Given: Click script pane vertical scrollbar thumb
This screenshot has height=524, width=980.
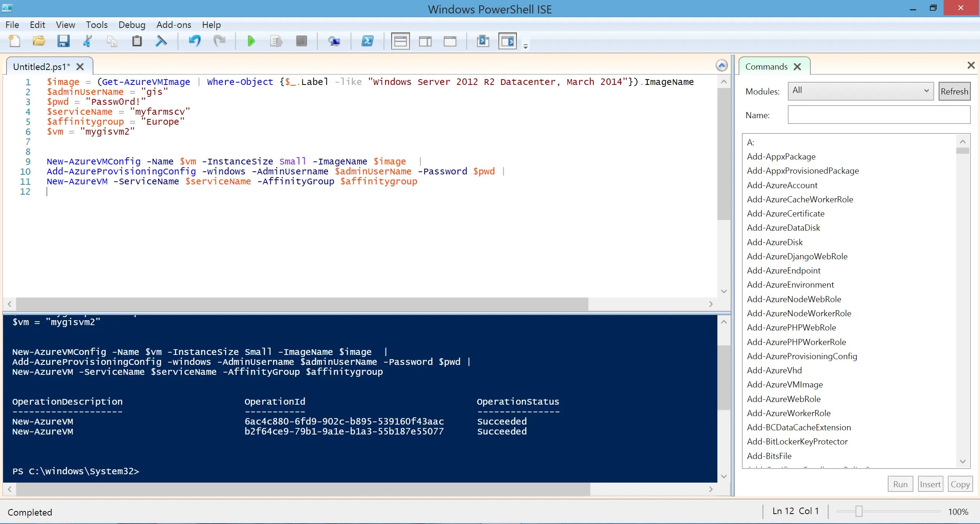Looking at the screenshot, I should pos(724,154).
